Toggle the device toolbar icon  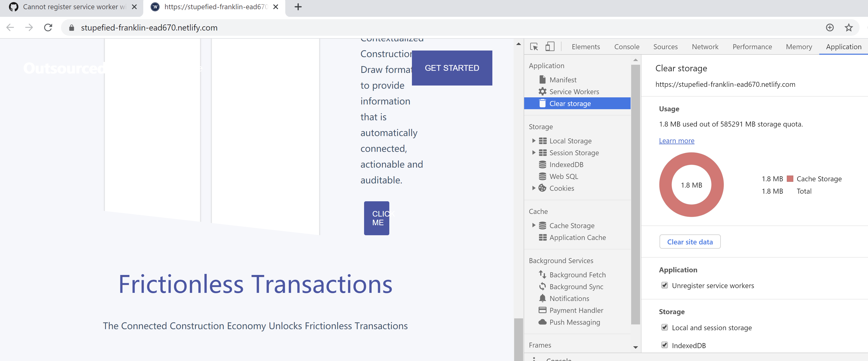[x=550, y=47]
